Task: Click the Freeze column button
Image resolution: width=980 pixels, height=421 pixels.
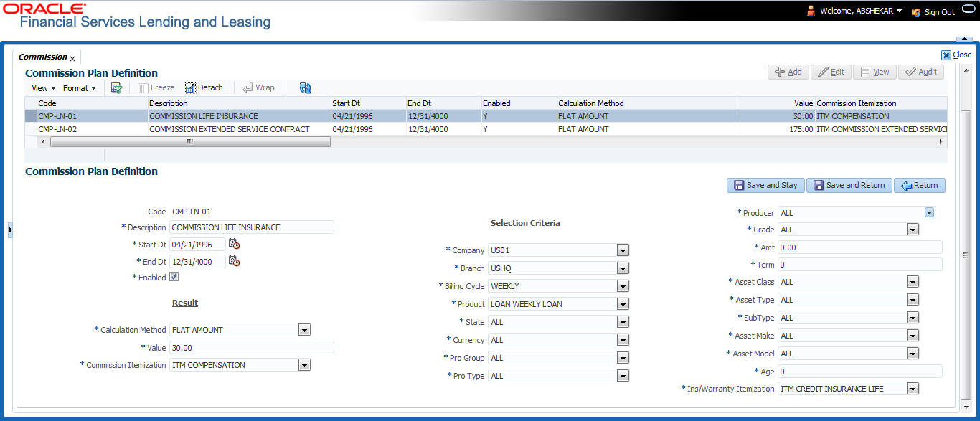Action: click(156, 87)
